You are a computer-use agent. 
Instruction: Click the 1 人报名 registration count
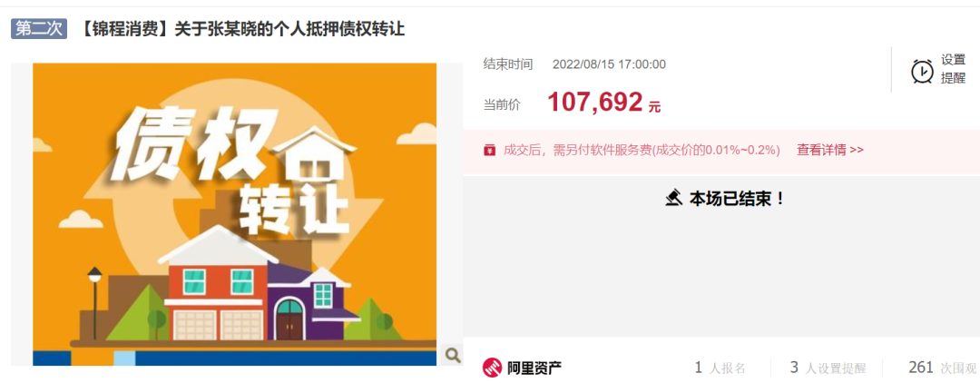tap(720, 368)
